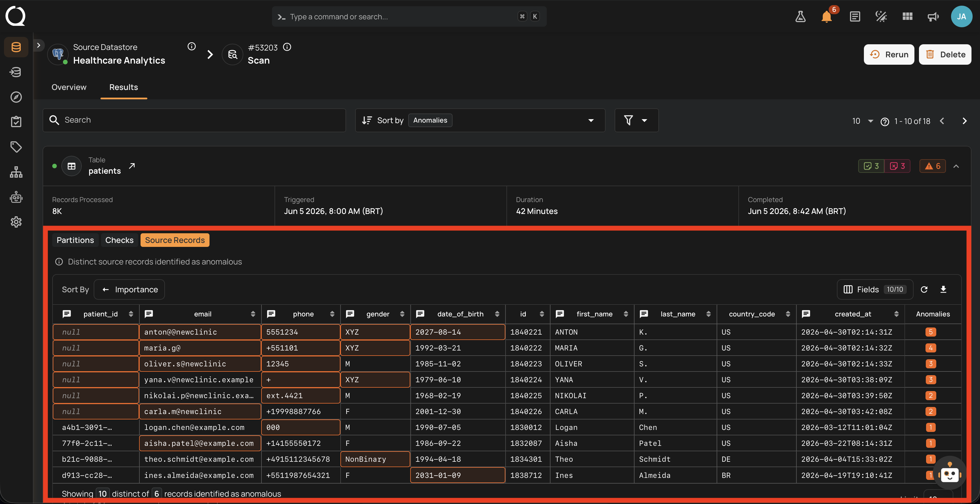Toggle the anomalies warning badge showing 6
This screenshot has width=980, height=504.
point(932,166)
